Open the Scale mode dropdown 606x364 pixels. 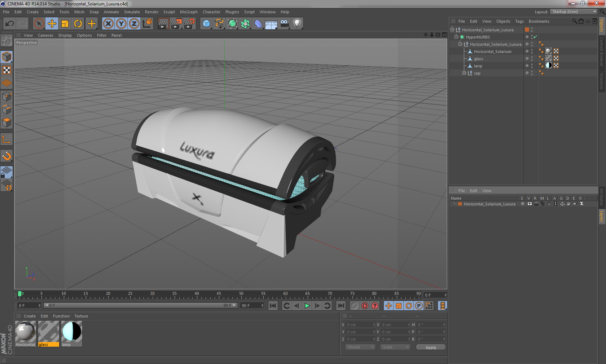tap(395, 347)
